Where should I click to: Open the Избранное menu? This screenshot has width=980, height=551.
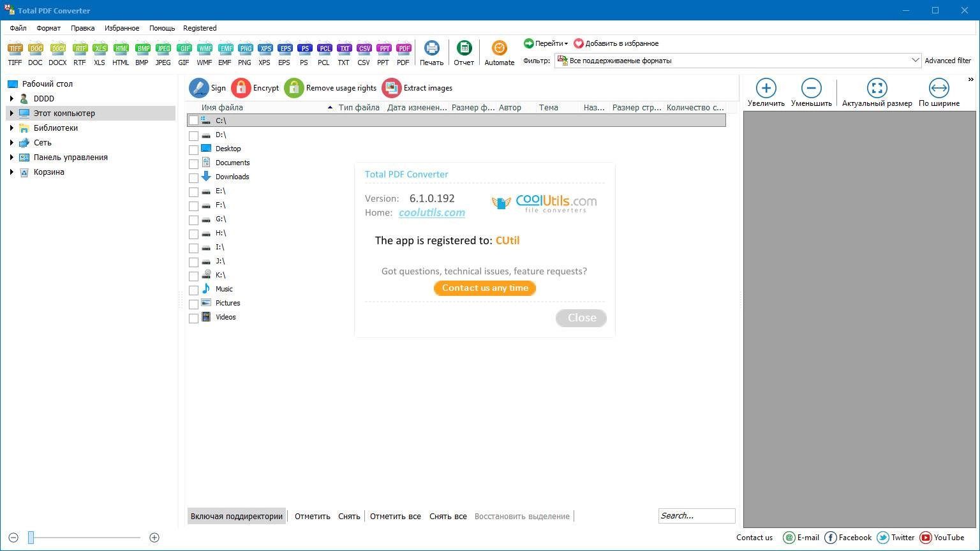(122, 28)
